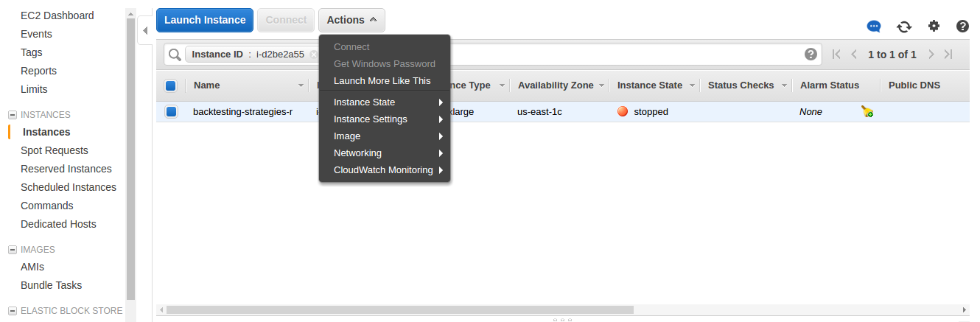Click the '1 to 1 of 1' pagination text
Screen dimensions: 980x322
click(892, 55)
